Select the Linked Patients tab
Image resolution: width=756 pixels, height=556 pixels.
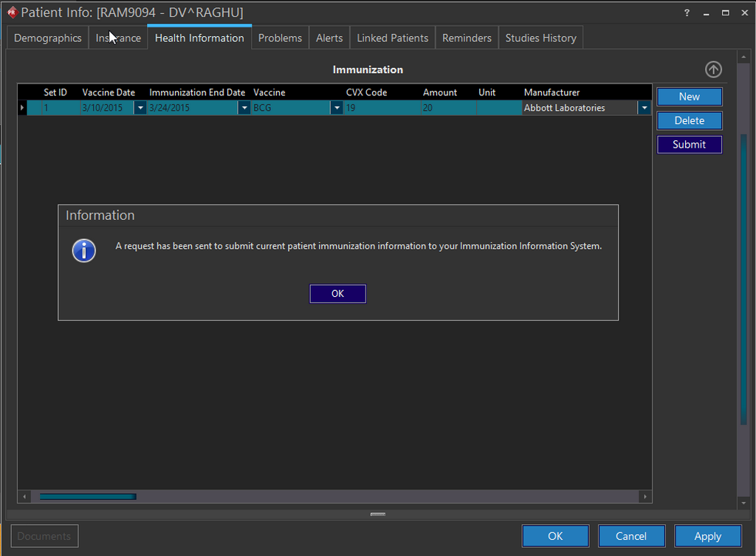click(391, 37)
